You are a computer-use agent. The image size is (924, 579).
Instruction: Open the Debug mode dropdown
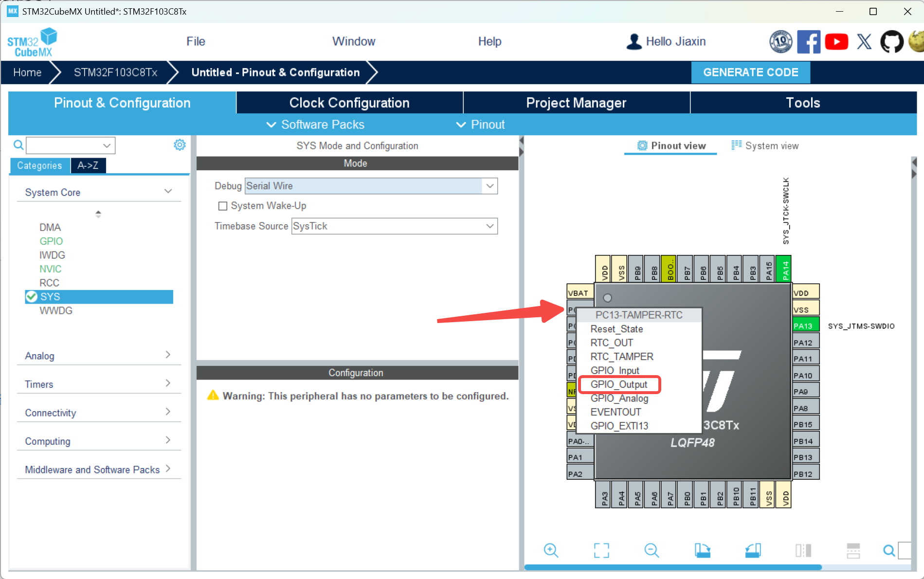pyautogui.click(x=371, y=186)
